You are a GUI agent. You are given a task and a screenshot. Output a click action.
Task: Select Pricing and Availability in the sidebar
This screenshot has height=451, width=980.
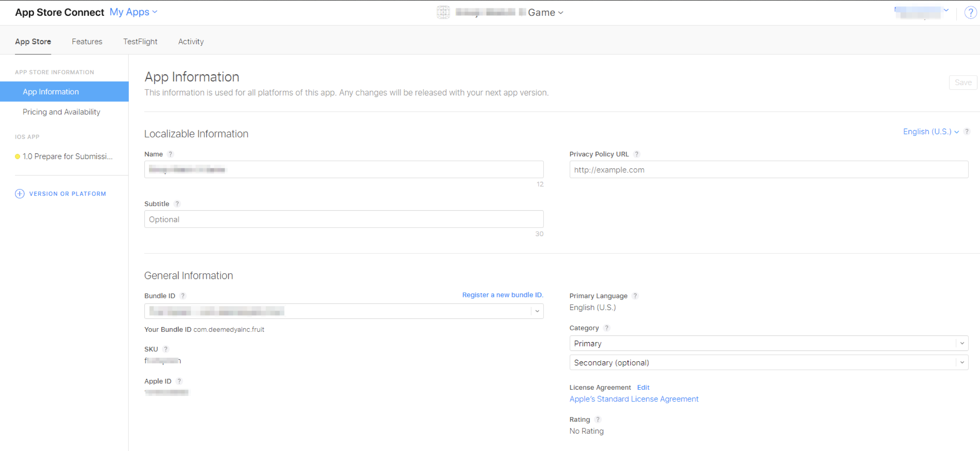coord(61,112)
